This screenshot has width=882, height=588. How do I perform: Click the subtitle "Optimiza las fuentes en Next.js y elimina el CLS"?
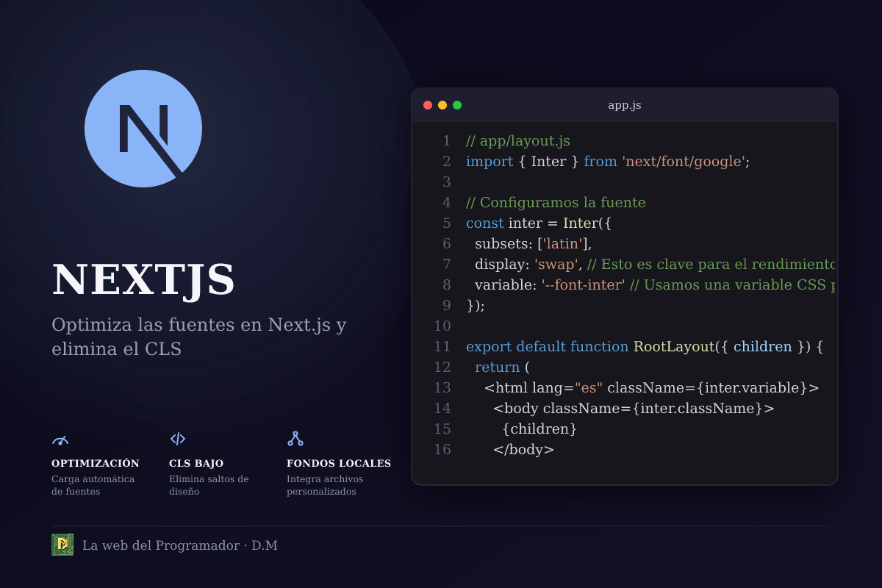point(198,337)
